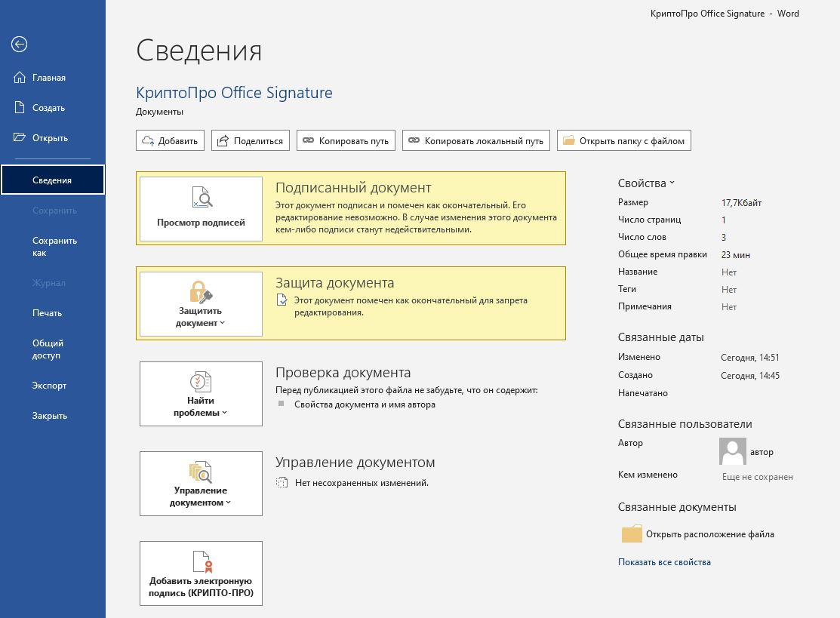
Task: Open Сохранить как in the sidebar
Action: 54,247
